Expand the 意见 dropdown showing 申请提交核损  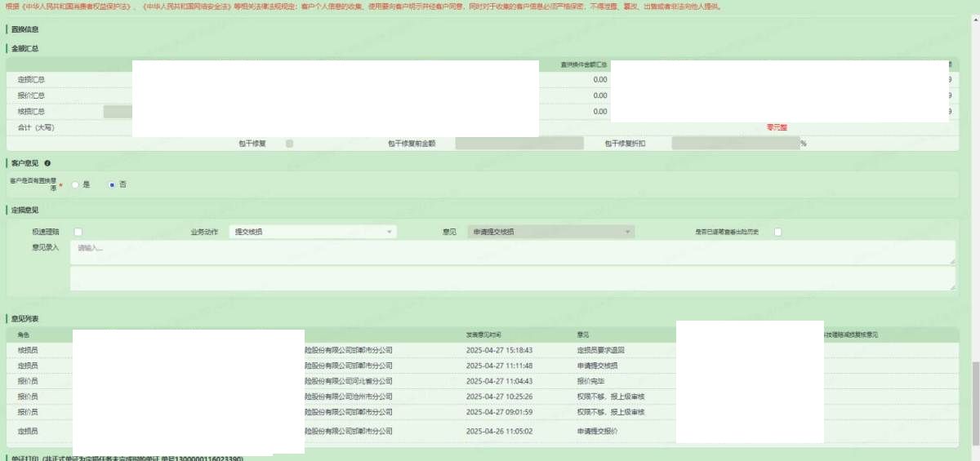550,232
